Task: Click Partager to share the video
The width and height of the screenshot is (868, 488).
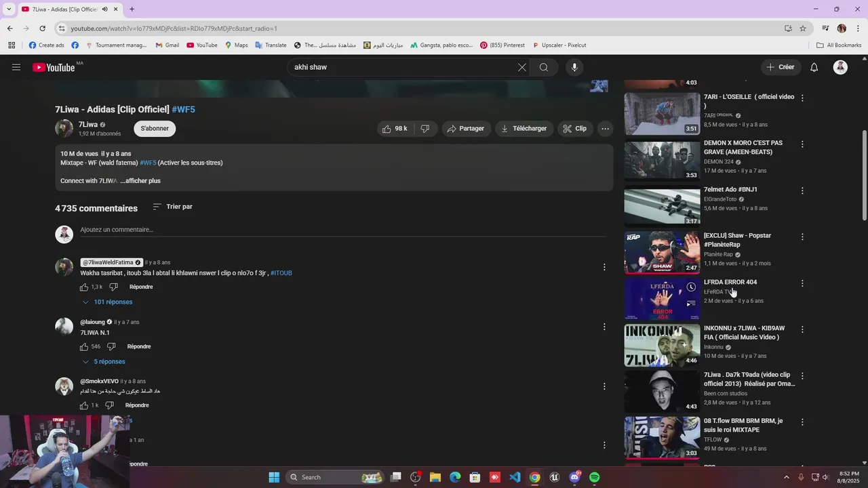Action: point(466,129)
